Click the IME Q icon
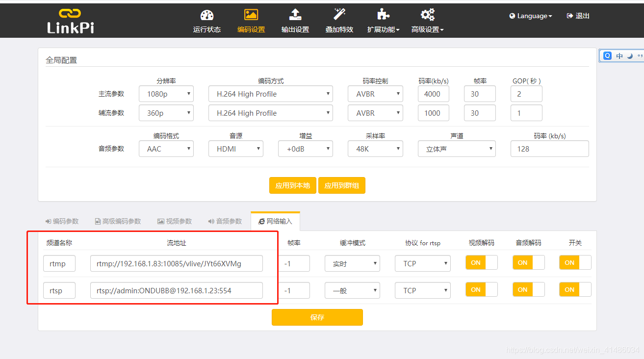 (607, 56)
